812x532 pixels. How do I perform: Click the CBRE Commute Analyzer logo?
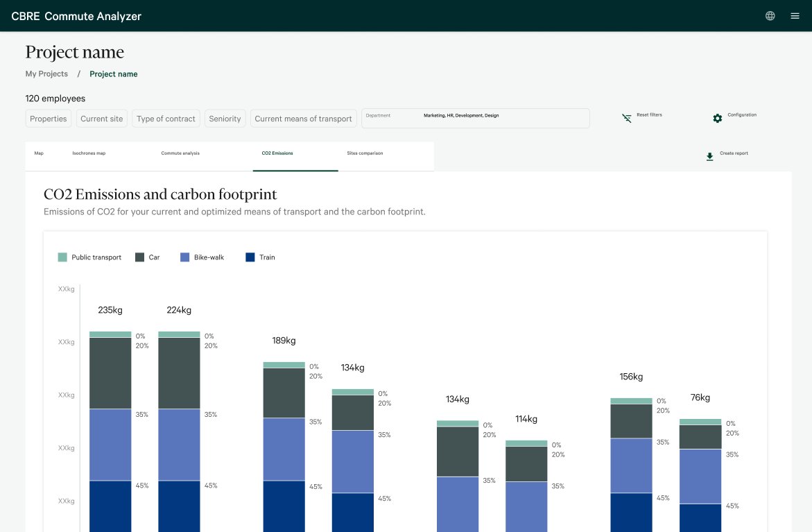(x=76, y=16)
